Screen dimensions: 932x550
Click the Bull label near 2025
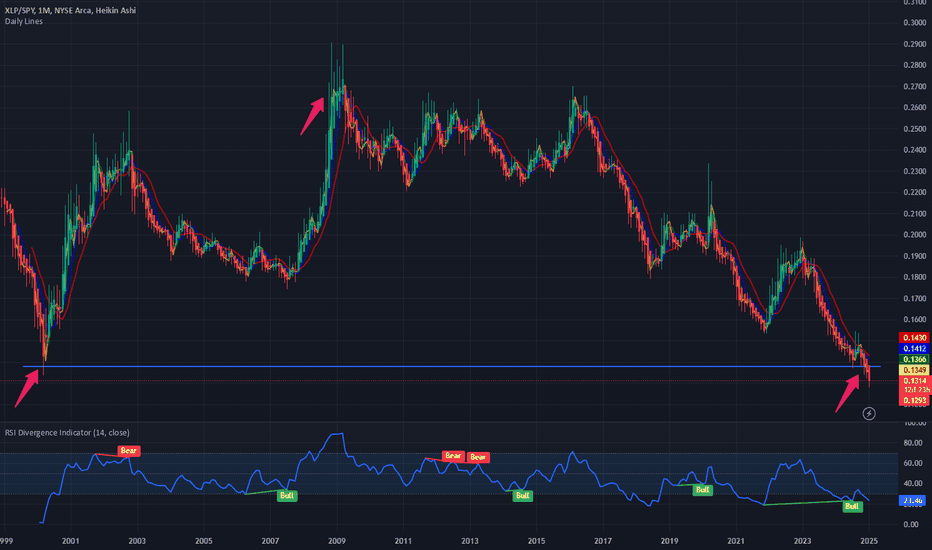852,506
